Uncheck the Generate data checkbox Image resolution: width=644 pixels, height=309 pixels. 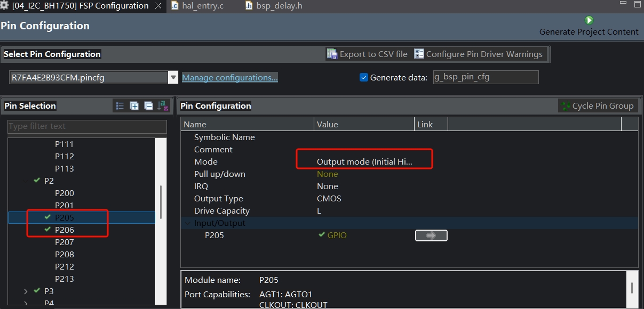(364, 77)
